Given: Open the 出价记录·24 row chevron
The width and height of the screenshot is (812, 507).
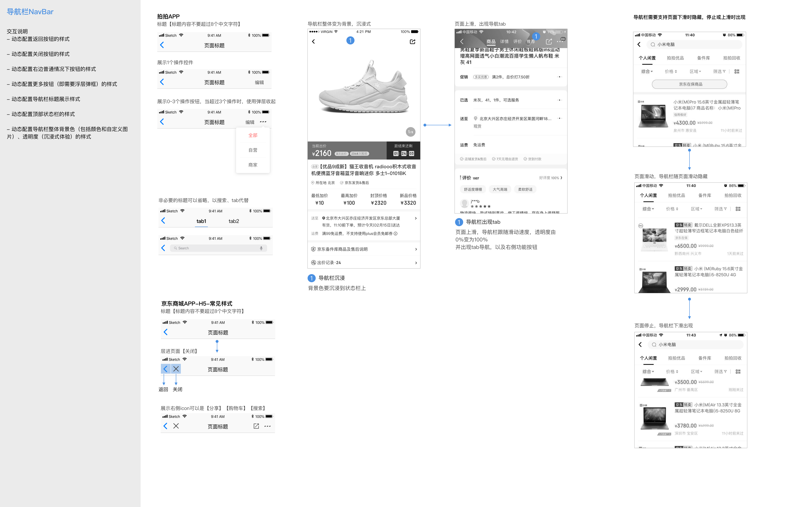Looking at the screenshot, I should pos(416,263).
